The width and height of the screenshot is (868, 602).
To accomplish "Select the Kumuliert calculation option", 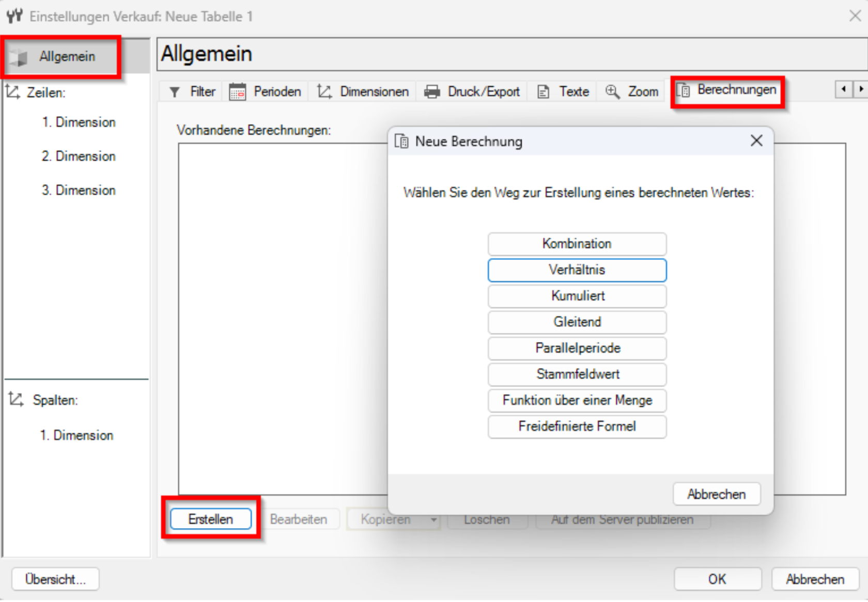I will pos(577,296).
